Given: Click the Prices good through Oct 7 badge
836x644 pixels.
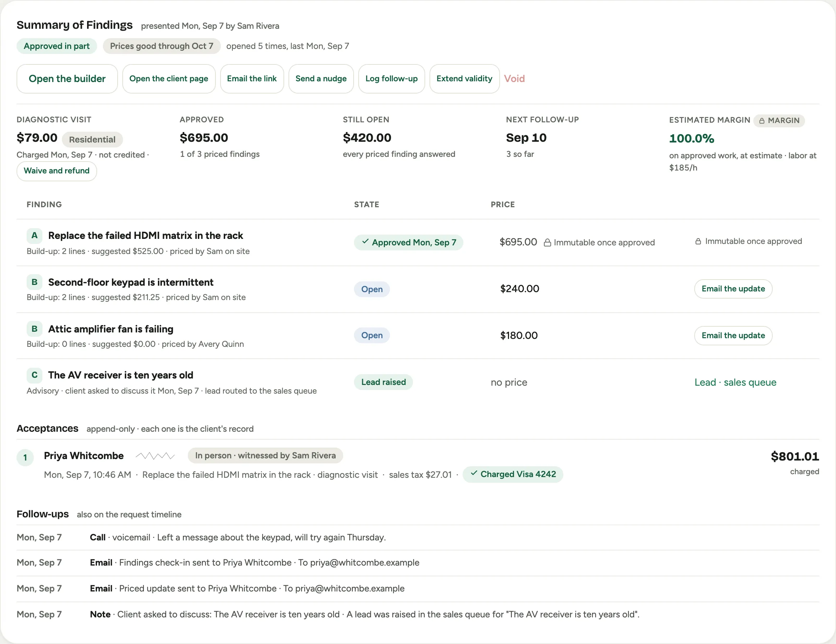Looking at the screenshot, I should point(162,46).
